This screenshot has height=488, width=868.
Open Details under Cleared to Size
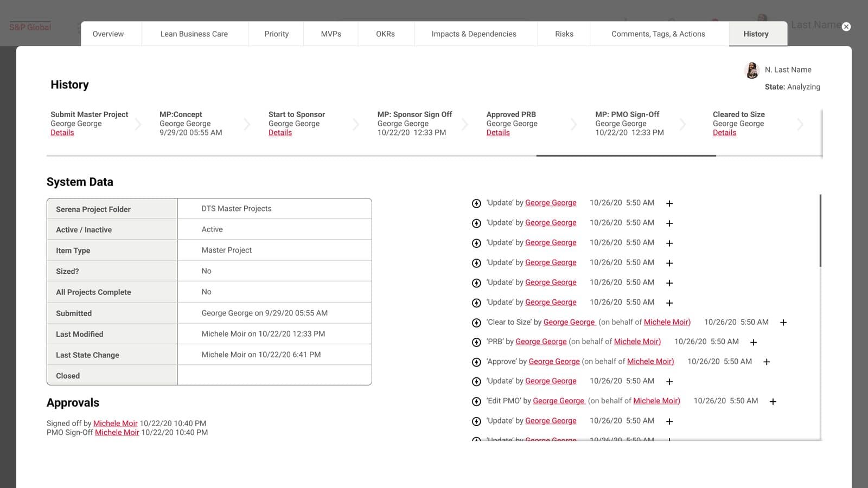pos(725,133)
